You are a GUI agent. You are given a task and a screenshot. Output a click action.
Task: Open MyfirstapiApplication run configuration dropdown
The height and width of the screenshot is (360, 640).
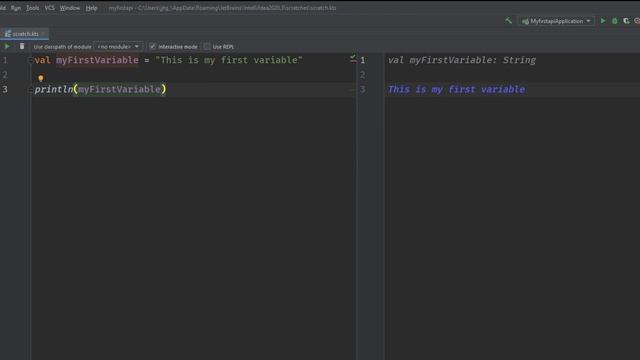(556, 21)
